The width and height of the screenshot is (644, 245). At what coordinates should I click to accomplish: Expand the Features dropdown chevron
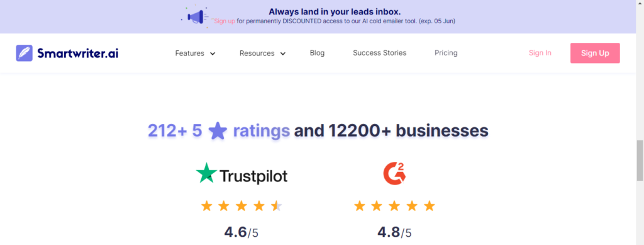point(213,54)
